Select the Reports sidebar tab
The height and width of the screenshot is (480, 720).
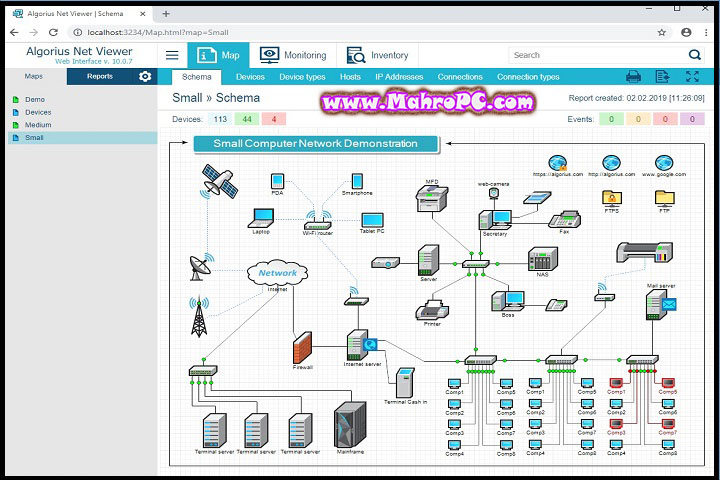coord(100,76)
